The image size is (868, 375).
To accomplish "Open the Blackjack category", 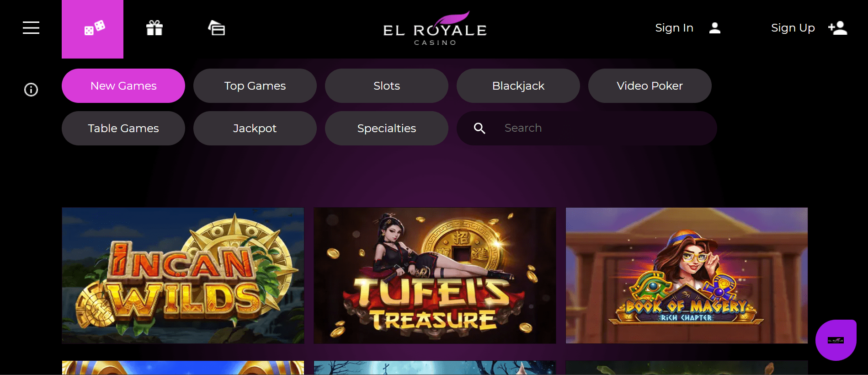I will pos(518,86).
